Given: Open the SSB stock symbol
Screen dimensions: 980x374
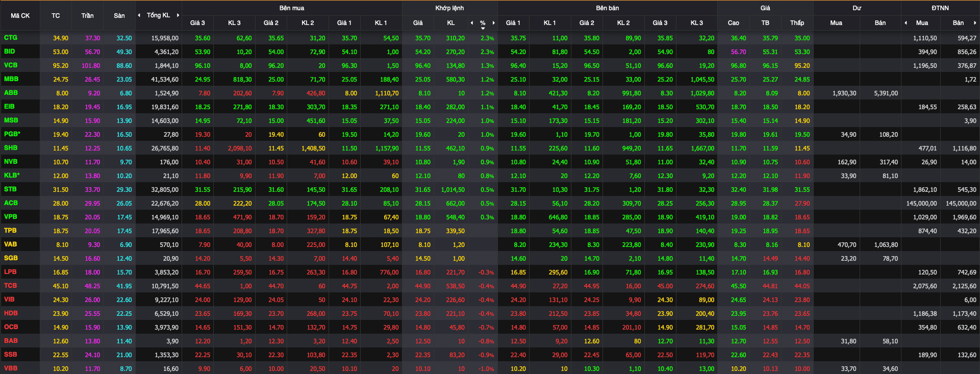Looking at the screenshot, I should click(10, 355).
